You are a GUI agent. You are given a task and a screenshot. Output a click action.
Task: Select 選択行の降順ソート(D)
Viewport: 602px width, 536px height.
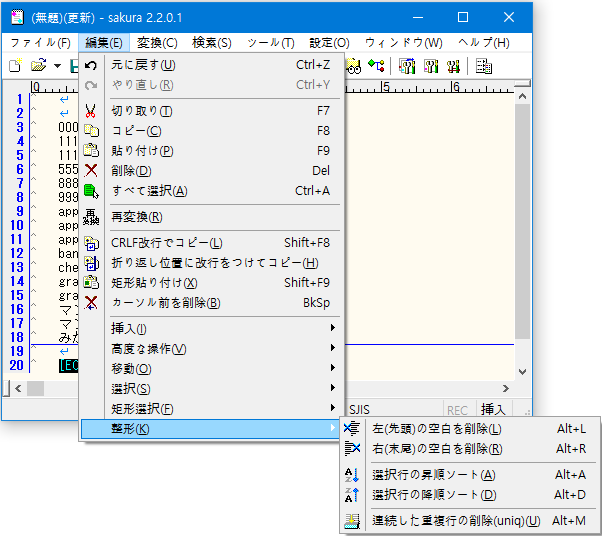(x=470, y=495)
